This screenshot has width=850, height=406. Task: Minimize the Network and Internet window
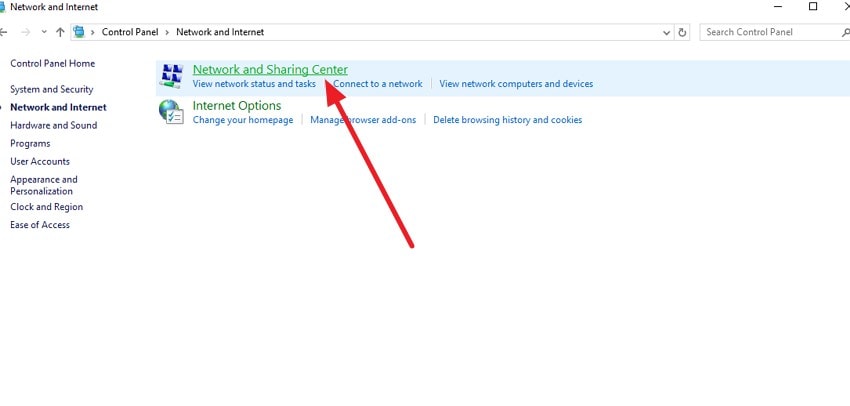click(x=778, y=7)
